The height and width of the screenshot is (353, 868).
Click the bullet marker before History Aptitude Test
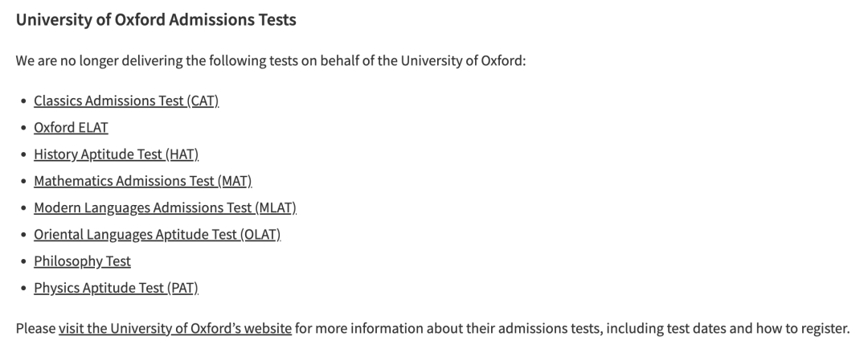[23, 154]
